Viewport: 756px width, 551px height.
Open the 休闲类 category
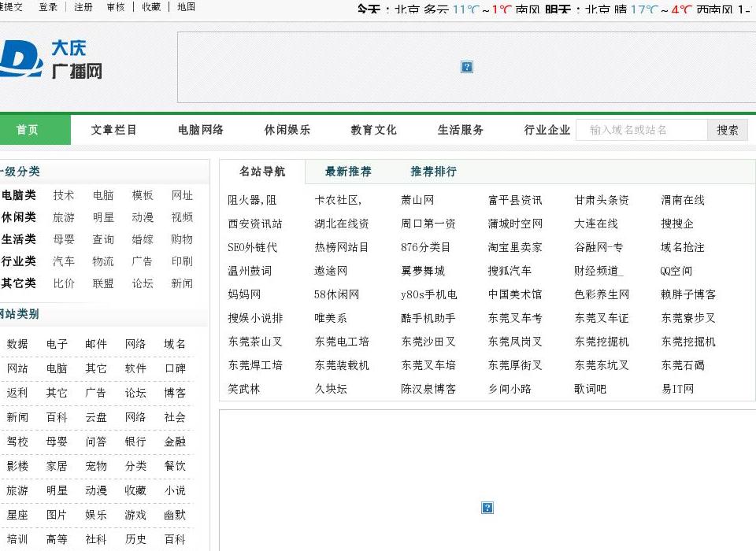18,217
